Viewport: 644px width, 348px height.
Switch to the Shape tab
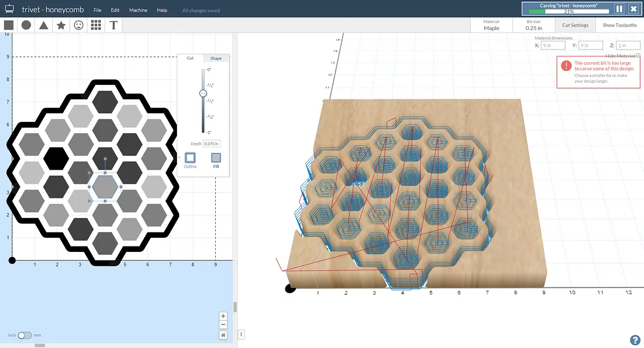216,58
